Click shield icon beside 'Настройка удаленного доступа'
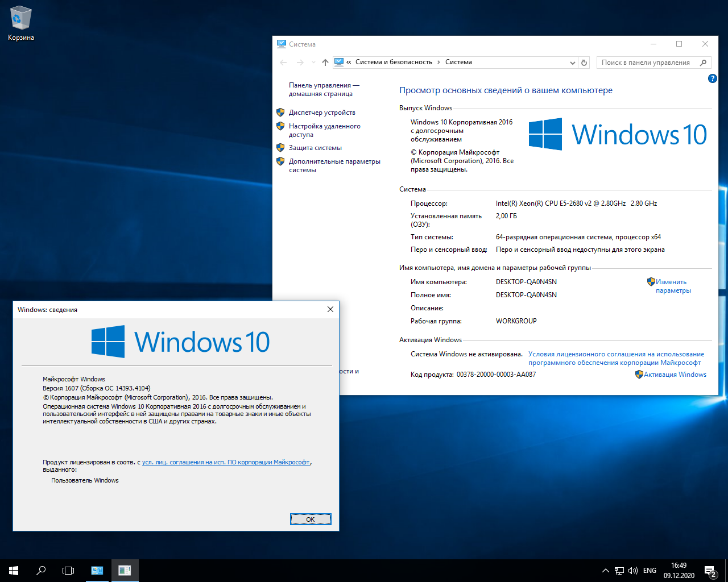This screenshot has width=728, height=582. coord(280,126)
